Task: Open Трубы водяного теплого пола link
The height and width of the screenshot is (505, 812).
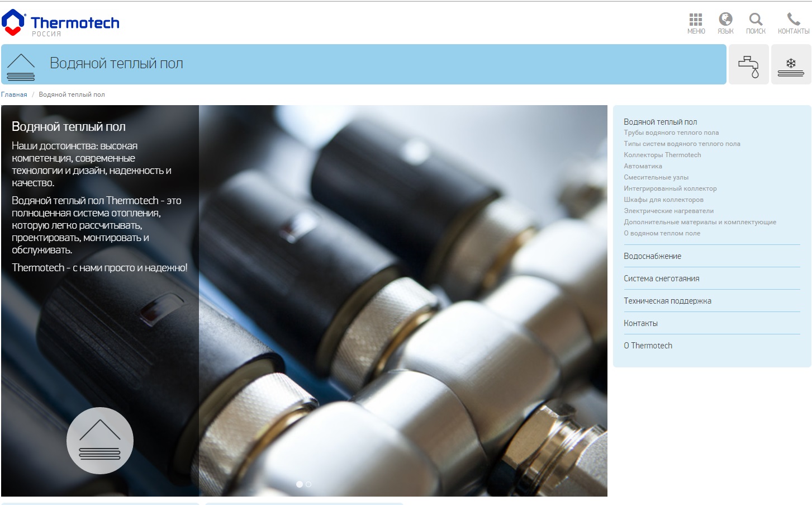Action: [671, 133]
